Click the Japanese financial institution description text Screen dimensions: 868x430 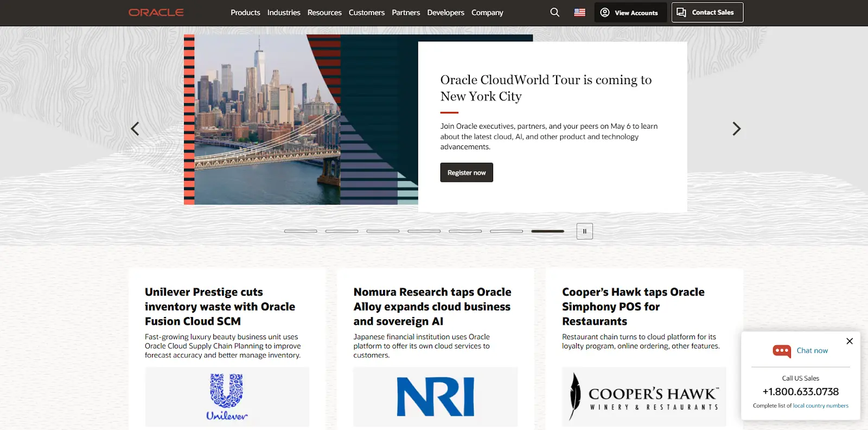tap(422, 346)
